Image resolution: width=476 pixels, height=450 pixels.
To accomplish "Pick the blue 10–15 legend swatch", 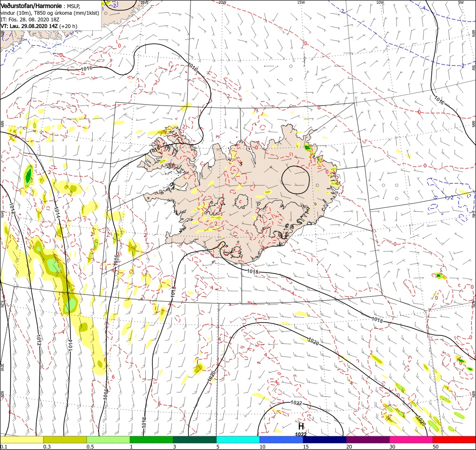I will point(281,440).
